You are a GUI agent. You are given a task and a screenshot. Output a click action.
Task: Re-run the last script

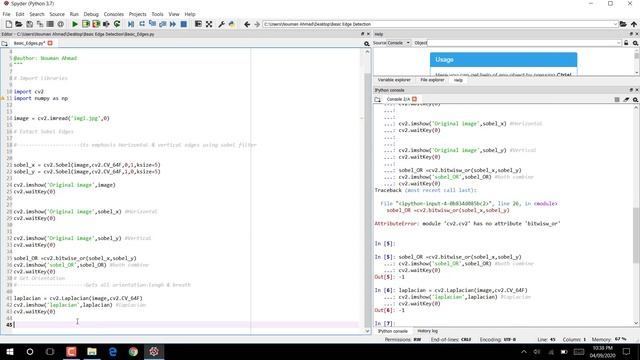click(117, 24)
